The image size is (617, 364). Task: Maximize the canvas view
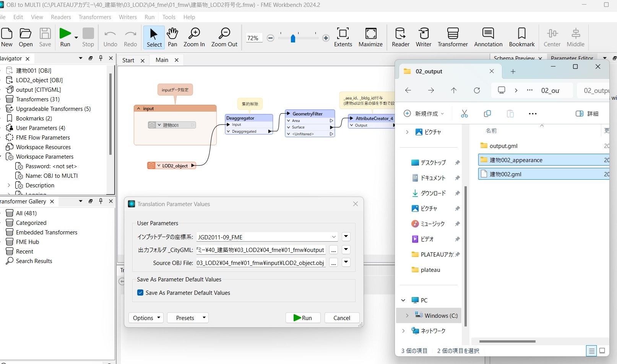click(370, 37)
